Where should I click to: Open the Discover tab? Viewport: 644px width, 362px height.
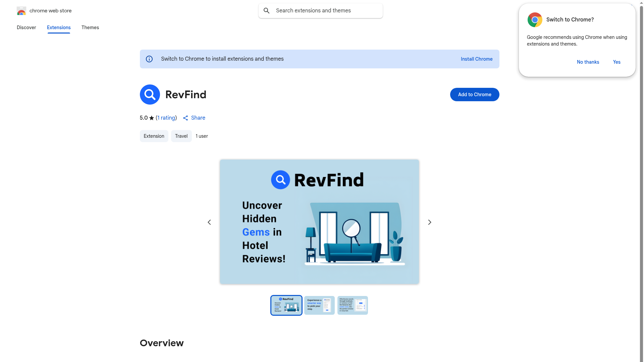26,27
